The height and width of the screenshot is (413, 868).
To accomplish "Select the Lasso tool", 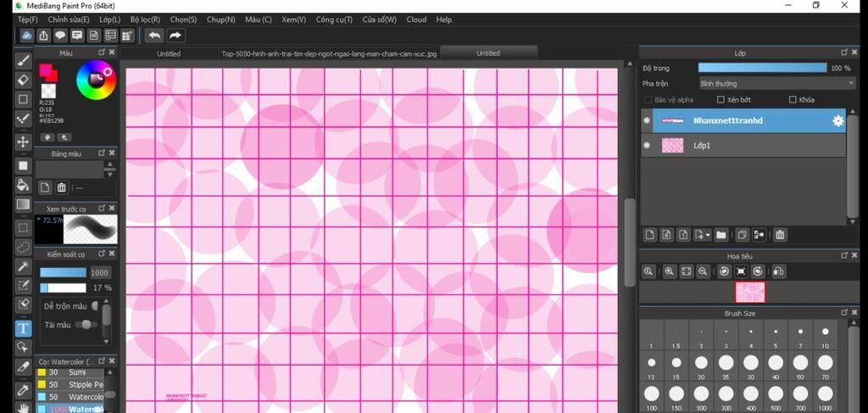I will pos(23,247).
